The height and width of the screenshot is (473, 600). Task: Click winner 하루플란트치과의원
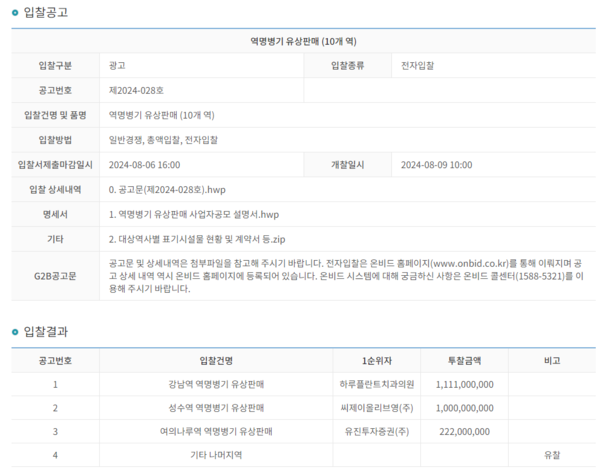[x=377, y=384]
